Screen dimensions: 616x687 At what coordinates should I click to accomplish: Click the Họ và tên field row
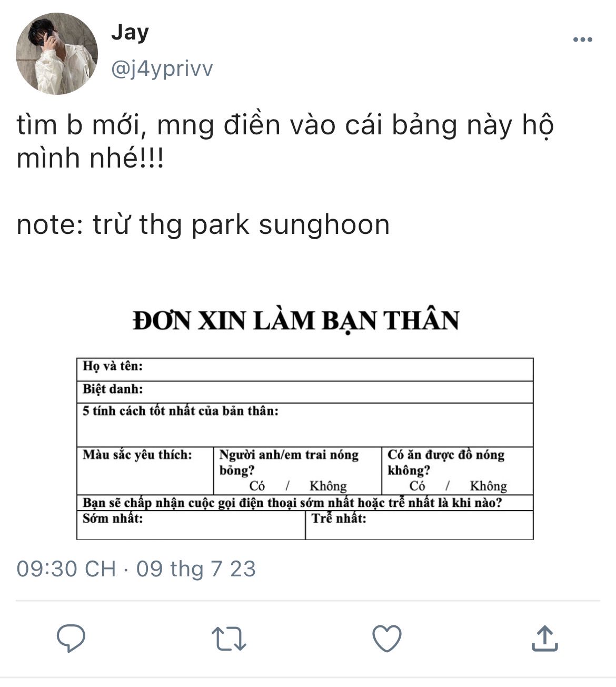tap(305, 369)
